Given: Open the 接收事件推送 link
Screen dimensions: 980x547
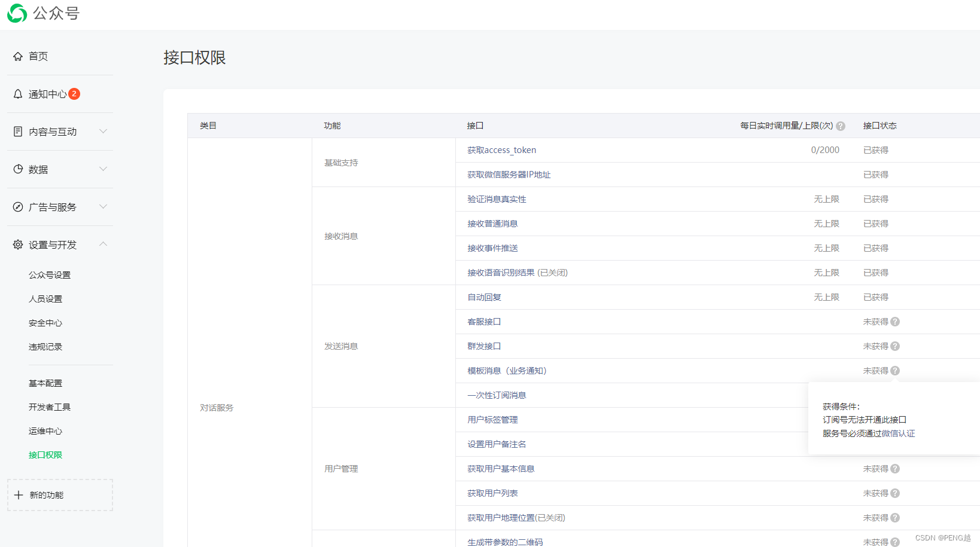Looking at the screenshot, I should point(492,248).
